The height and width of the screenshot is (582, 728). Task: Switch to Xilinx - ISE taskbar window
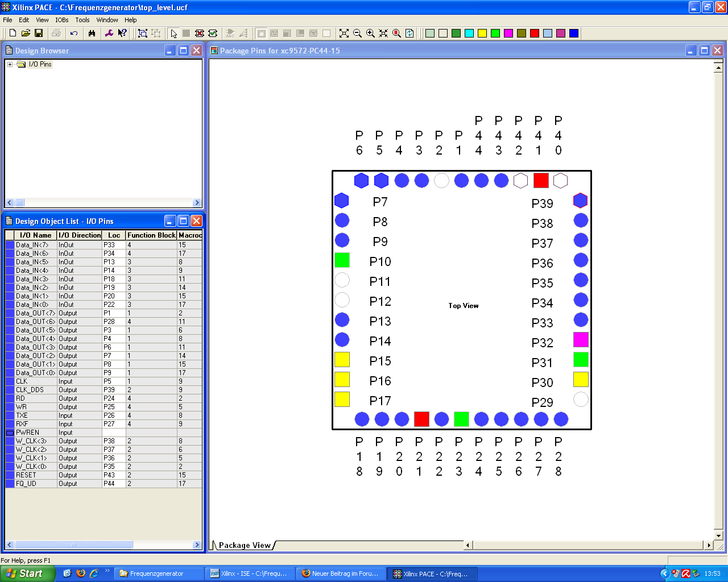tap(250, 573)
